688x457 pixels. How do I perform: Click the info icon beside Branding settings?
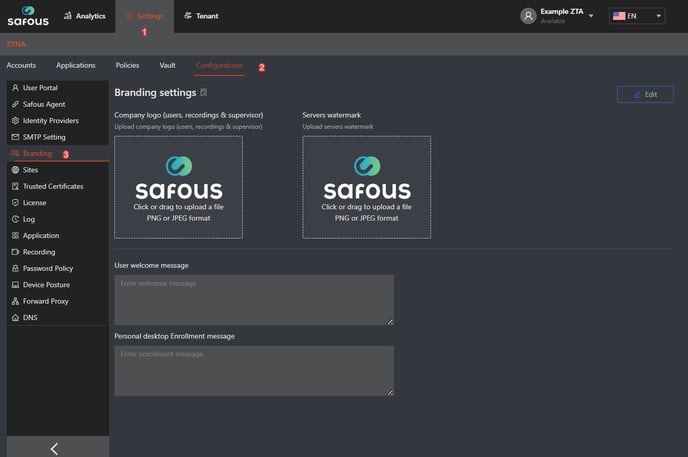point(204,93)
